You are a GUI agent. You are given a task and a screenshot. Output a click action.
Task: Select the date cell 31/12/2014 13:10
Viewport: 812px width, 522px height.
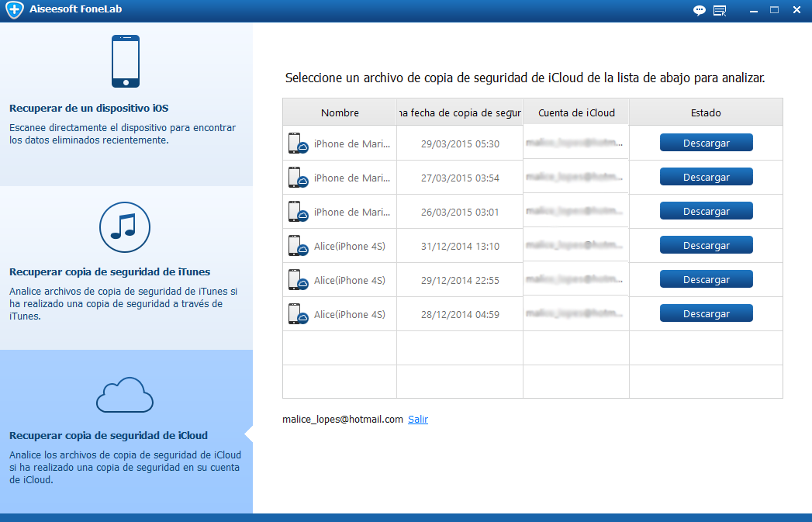(x=460, y=247)
